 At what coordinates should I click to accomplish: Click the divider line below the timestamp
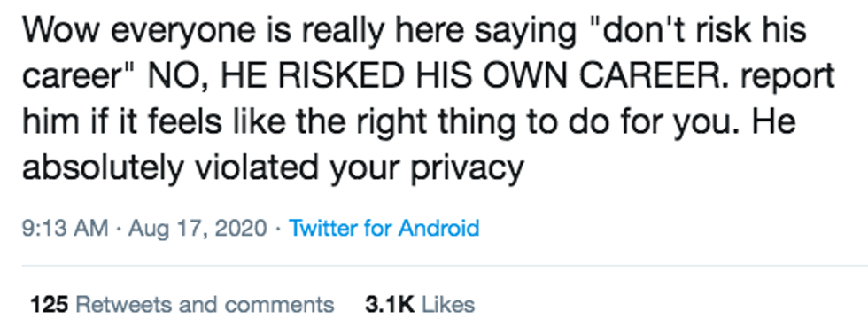point(445,266)
